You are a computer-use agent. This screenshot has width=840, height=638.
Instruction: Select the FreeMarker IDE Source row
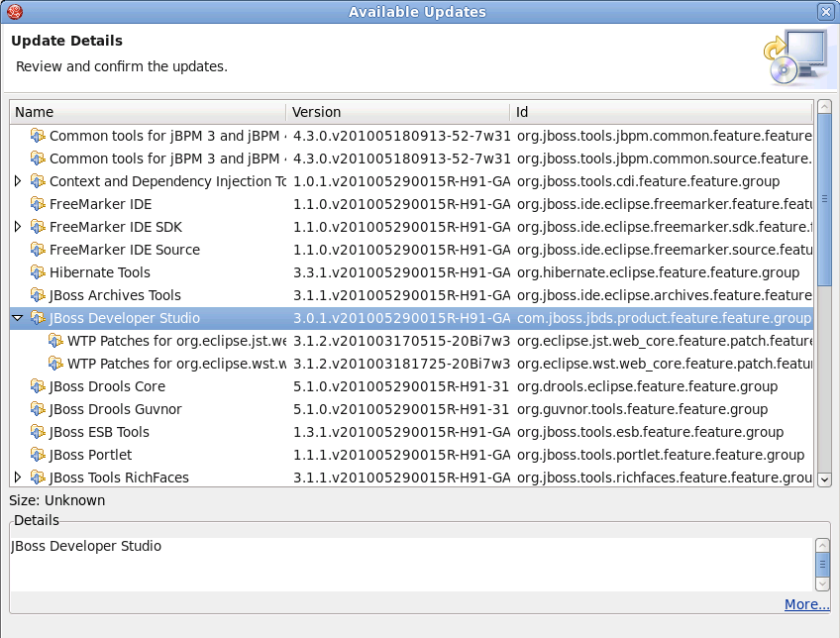pos(411,249)
